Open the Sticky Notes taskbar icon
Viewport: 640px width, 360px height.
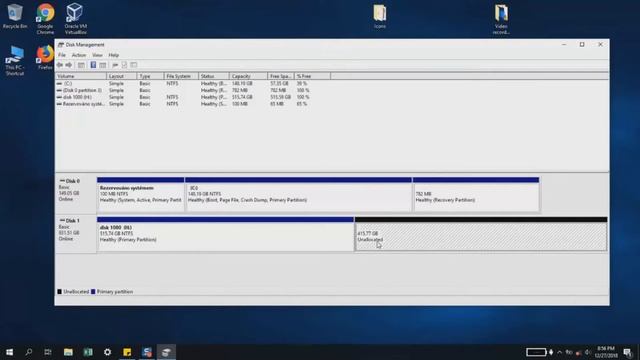(127, 352)
